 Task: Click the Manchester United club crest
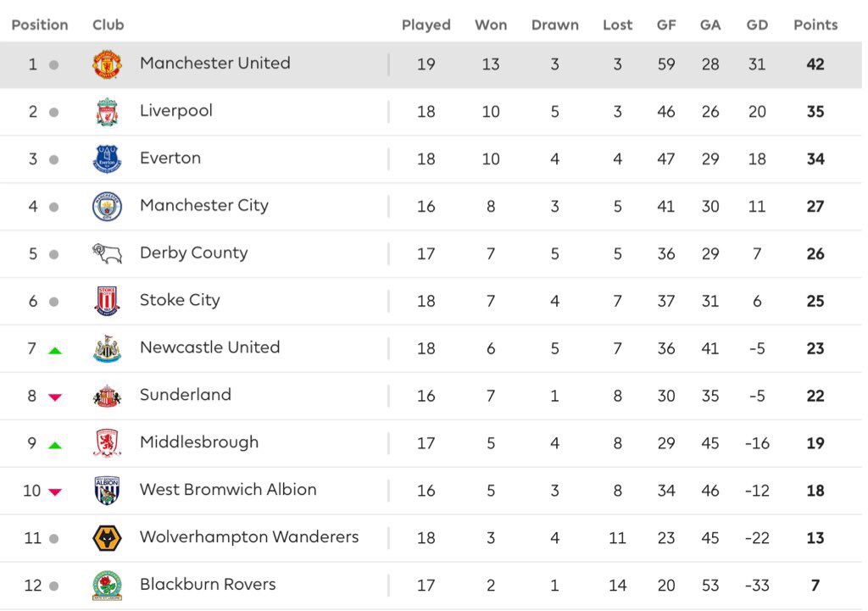pos(107,64)
